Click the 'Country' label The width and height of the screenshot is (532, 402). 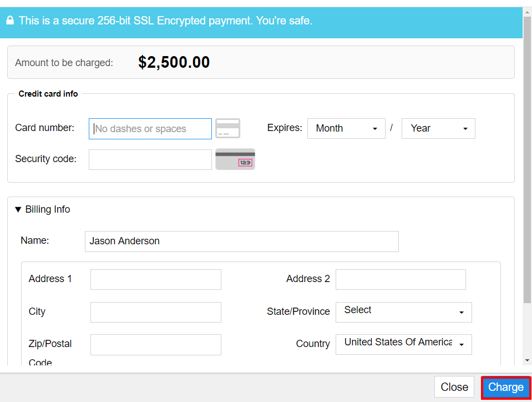click(x=313, y=344)
